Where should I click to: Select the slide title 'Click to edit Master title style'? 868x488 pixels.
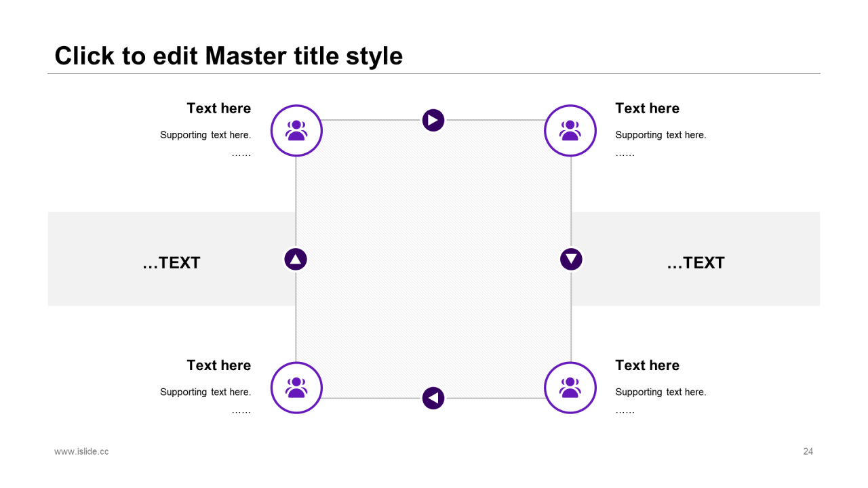coord(229,56)
